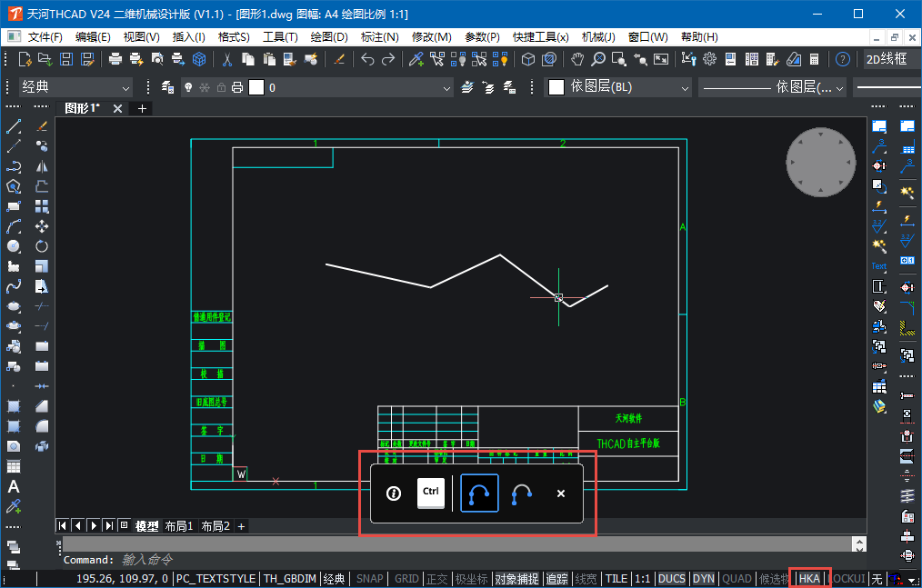Screen dimensions: 922x588
Task: Click the Cut scissors icon
Action: (227, 59)
